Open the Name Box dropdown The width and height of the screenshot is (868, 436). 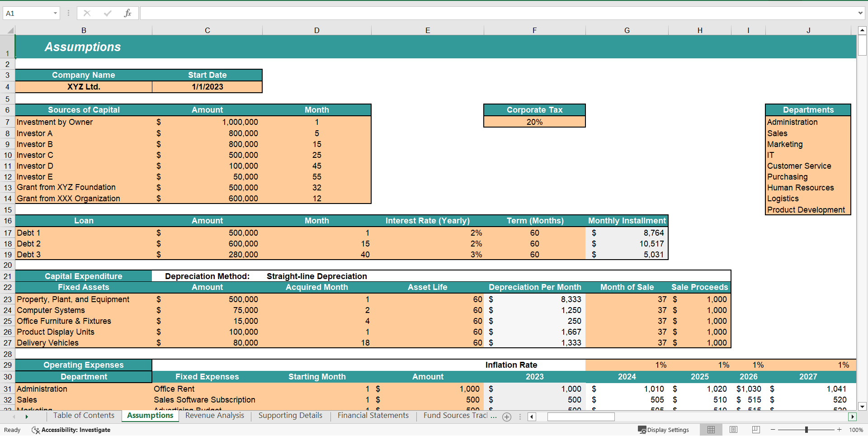(54, 13)
